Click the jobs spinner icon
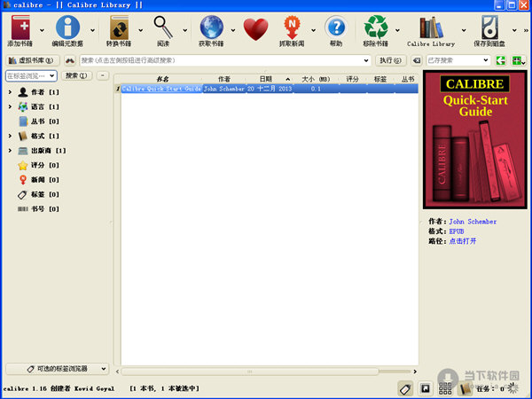The width and height of the screenshot is (532, 399). tap(513, 388)
